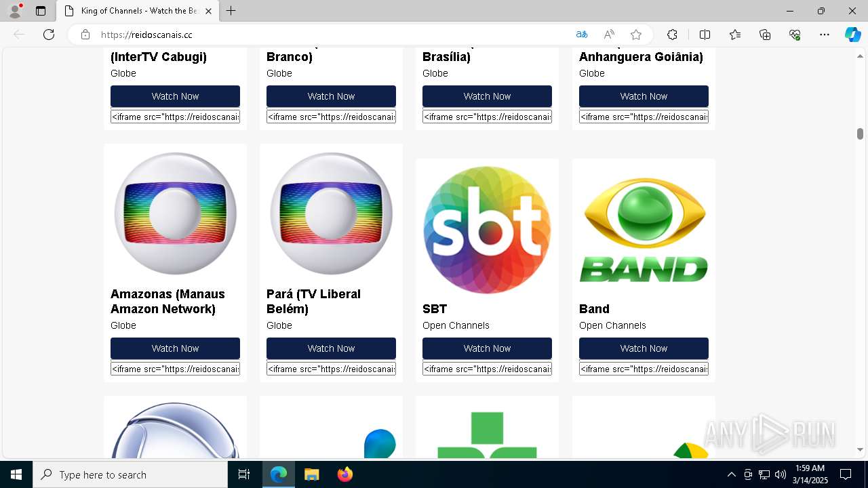Open the tab actions menu icon

tap(41, 11)
